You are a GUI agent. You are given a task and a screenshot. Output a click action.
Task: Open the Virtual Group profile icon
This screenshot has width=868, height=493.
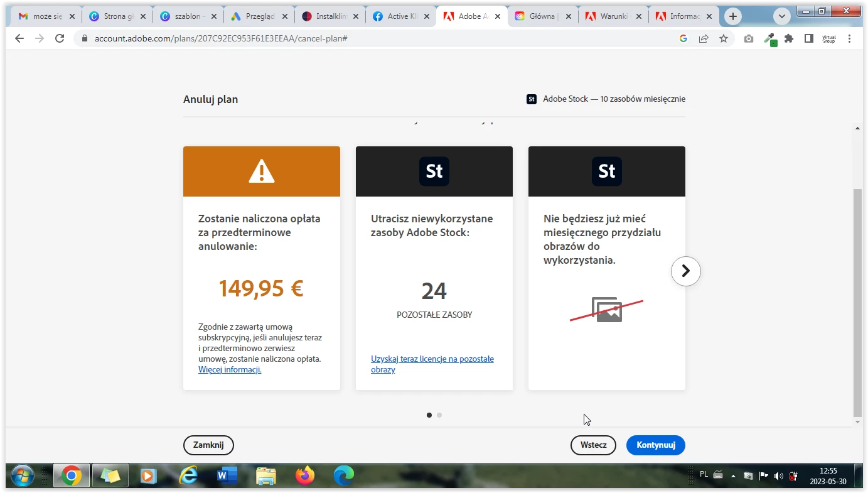coord(829,38)
